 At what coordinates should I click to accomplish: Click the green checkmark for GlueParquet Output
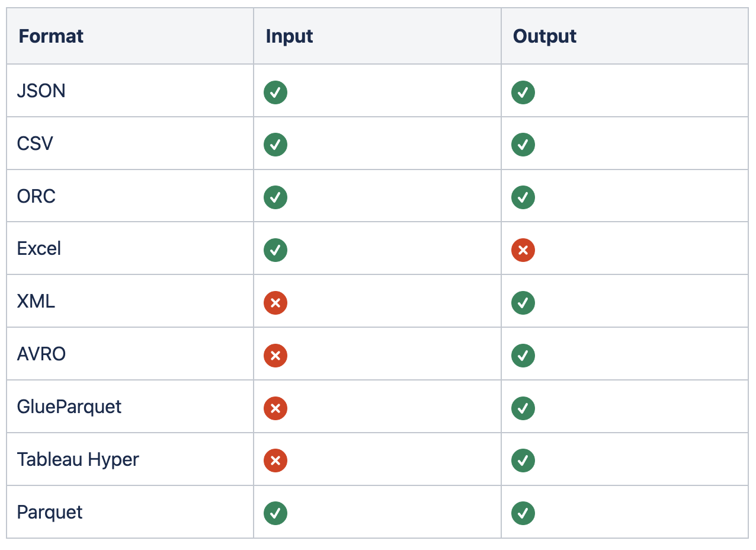click(523, 408)
